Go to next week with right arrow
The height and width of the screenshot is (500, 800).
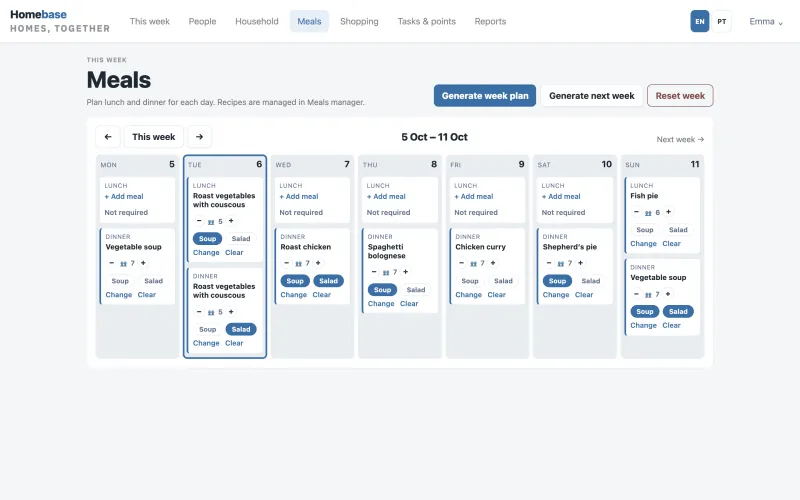coord(199,137)
